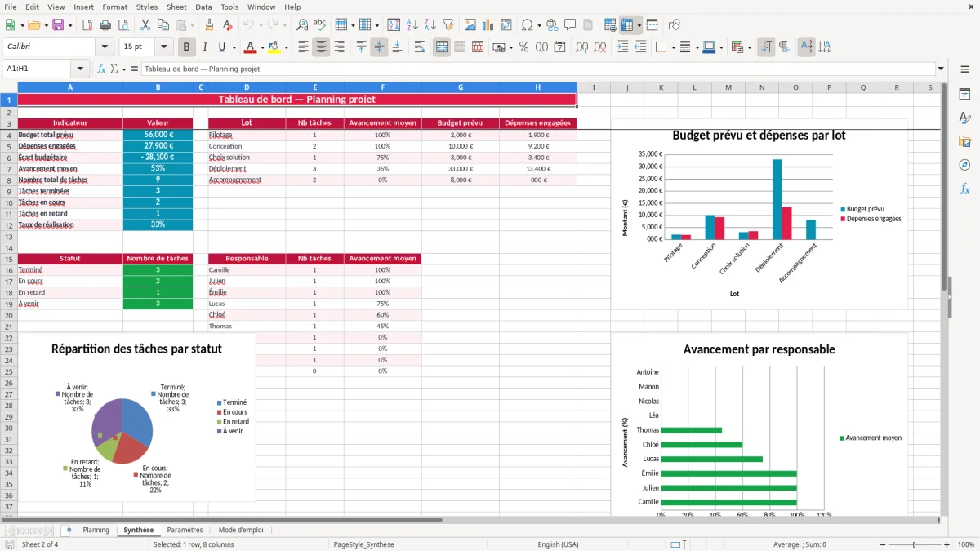Open the font size dropdown

(x=163, y=47)
